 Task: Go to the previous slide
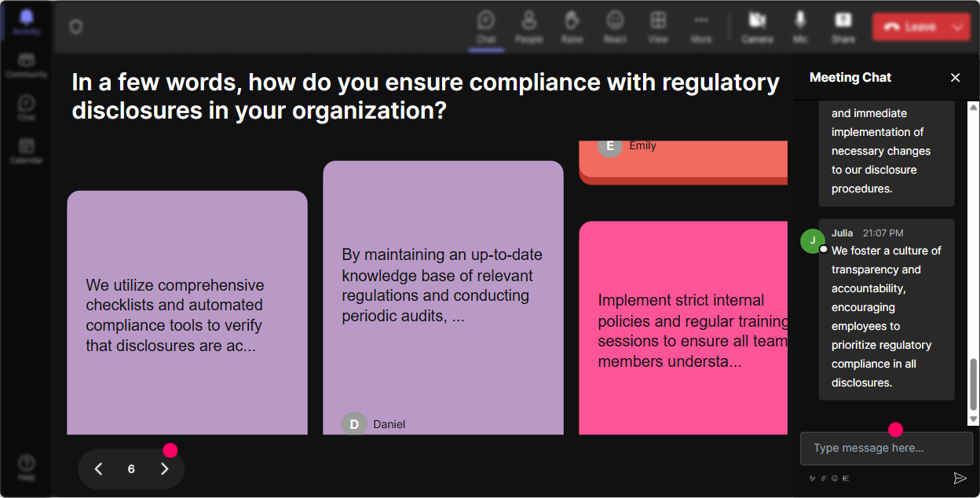[x=99, y=469]
